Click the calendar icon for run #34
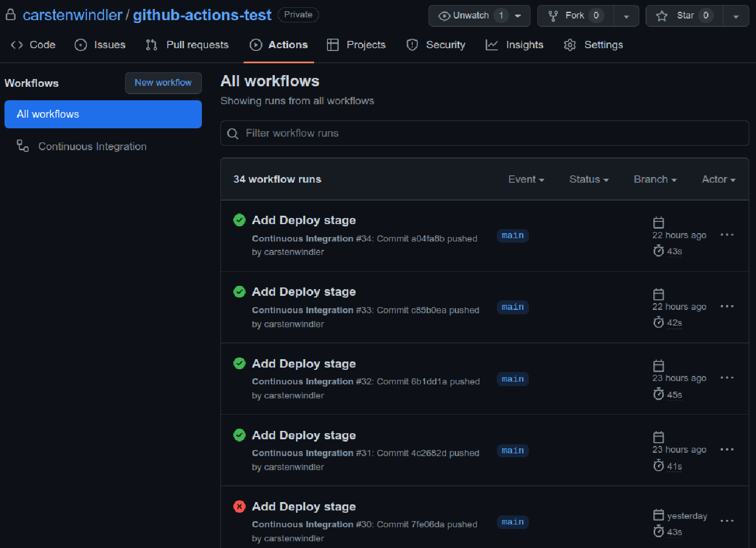 [x=658, y=222]
